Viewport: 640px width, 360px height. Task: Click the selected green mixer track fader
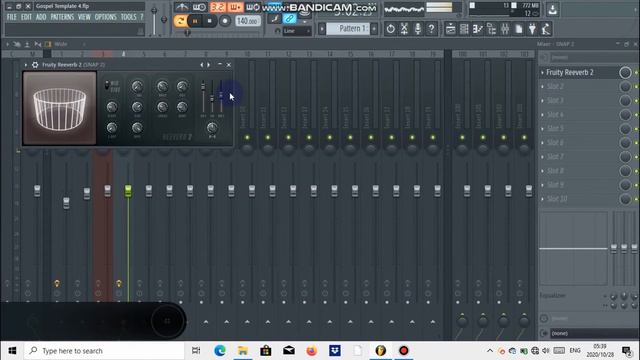coord(128,191)
